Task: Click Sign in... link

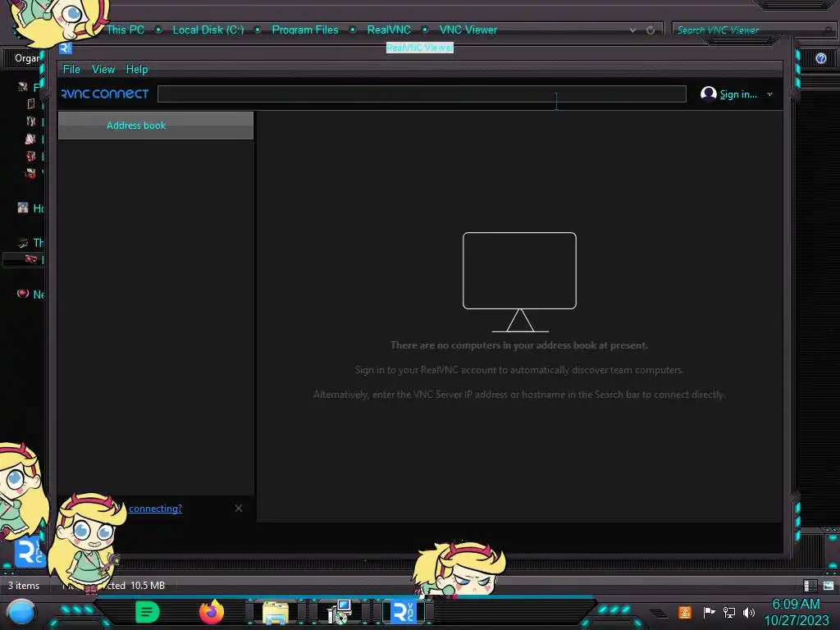Action: (738, 94)
